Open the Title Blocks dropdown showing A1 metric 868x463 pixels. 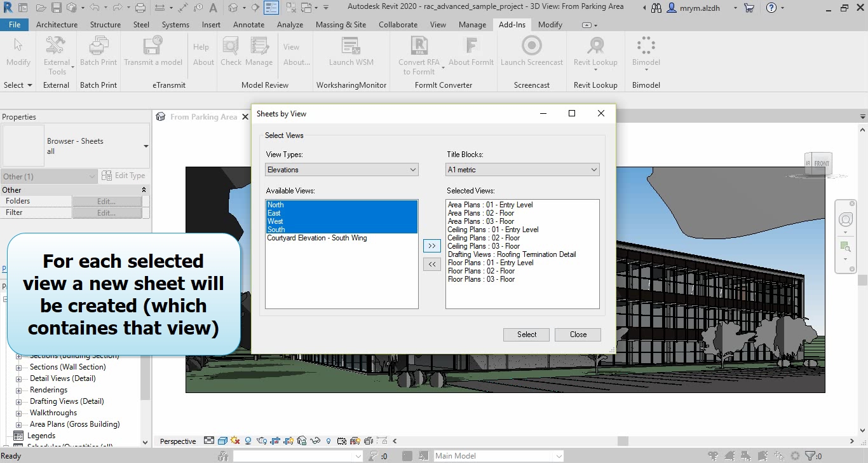[x=522, y=170]
